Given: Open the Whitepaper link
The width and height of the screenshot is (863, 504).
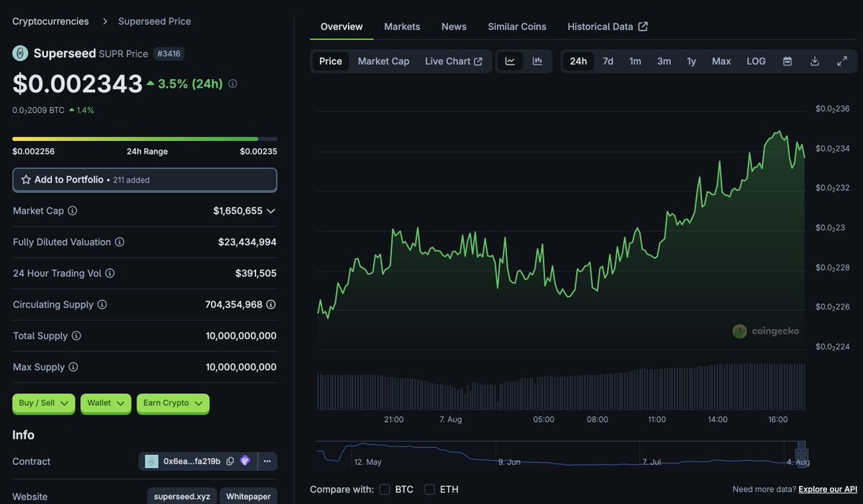Looking at the screenshot, I should pyautogui.click(x=249, y=497).
